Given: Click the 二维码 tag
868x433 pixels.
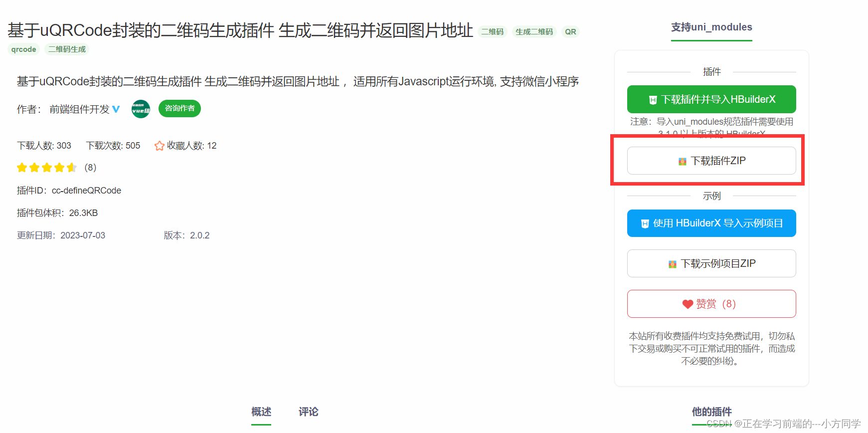Looking at the screenshot, I should [493, 31].
